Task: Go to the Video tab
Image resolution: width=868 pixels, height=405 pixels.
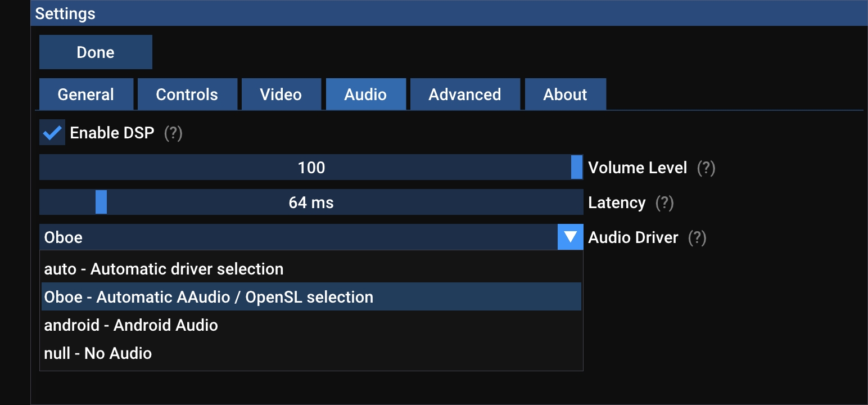Action: pyautogui.click(x=281, y=94)
